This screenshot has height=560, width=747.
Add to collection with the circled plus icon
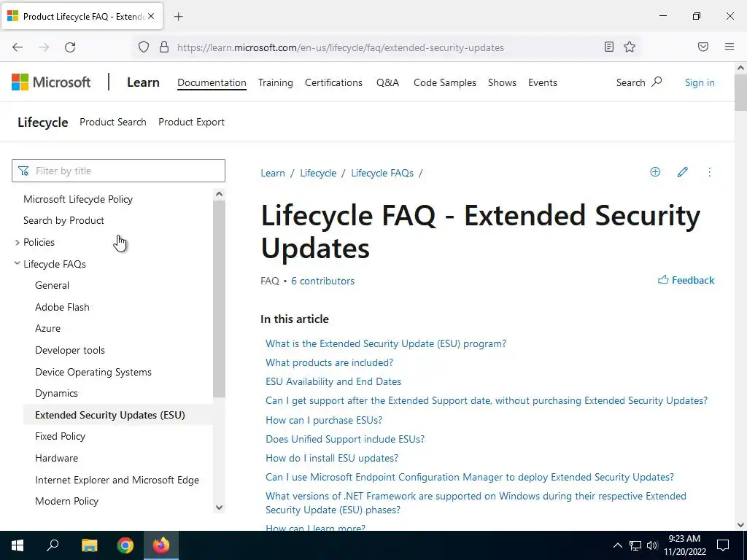pyautogui.click(x=655, y=172)
